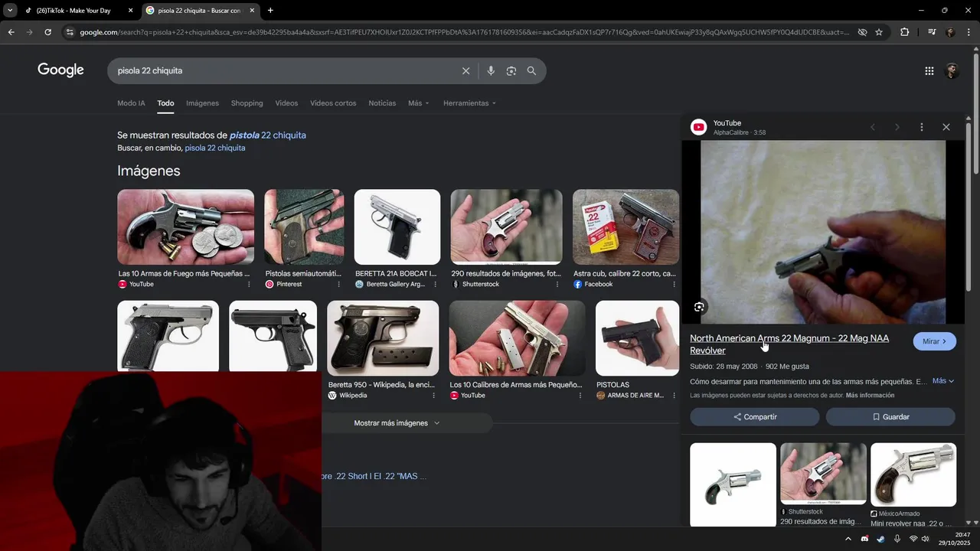Open the Discord tray icon
This screenshot has width=980, height=551.
pyautogui.click(x=864, y=539)
